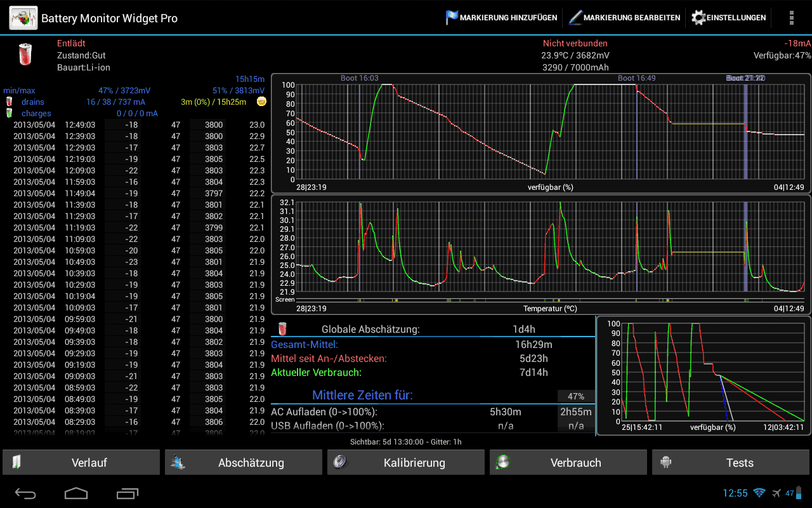Viewport: 812px width, 508px height.
Task: Tap the yellow smiley icon next to 15h25m
Action: [x=261, y=102]
